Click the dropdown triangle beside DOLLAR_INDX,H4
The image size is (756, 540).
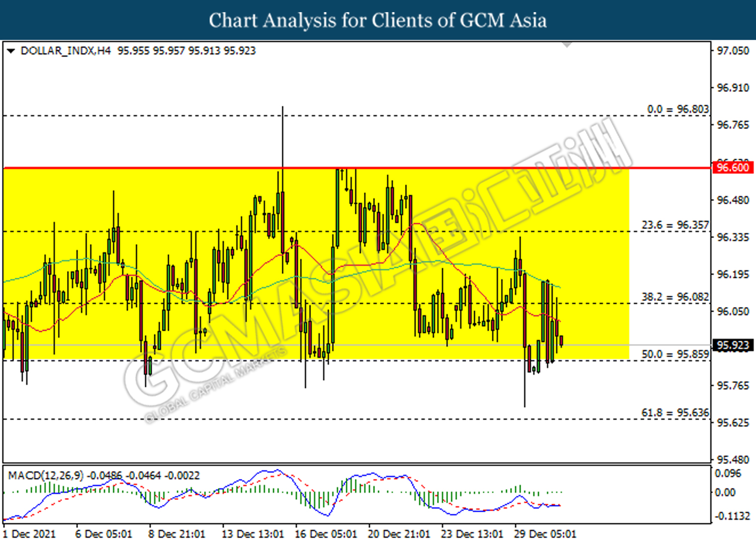point(11,51)
